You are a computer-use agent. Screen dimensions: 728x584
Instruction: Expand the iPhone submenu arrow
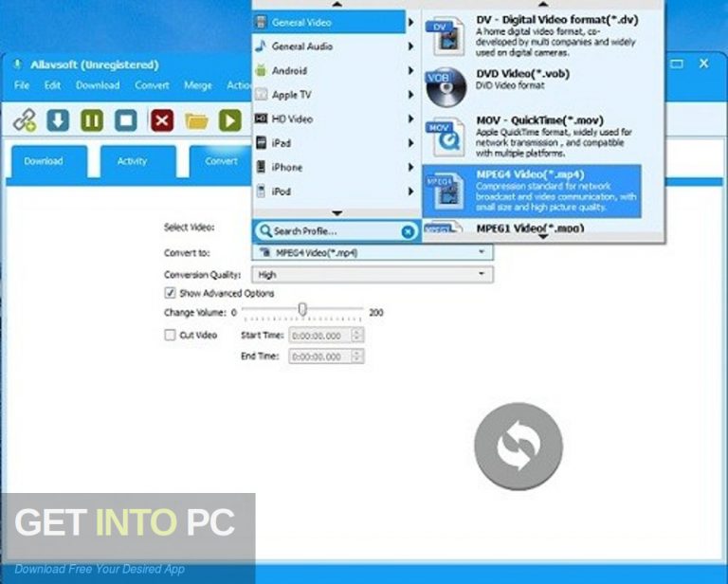tap(410, 167)
